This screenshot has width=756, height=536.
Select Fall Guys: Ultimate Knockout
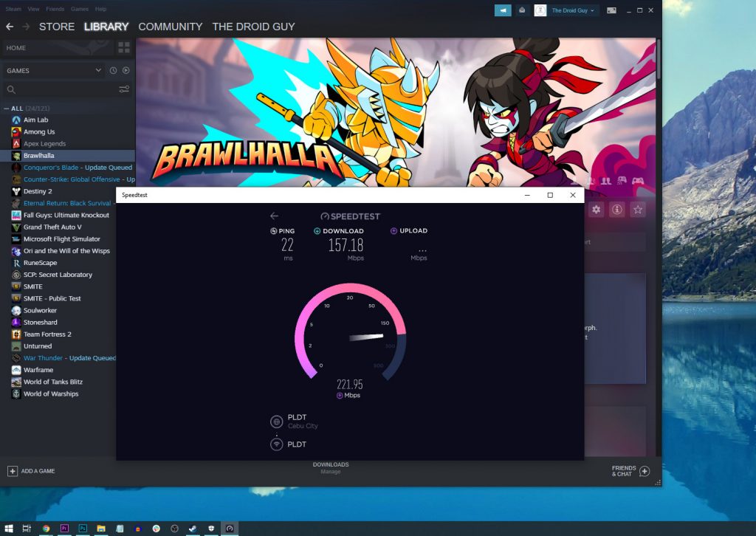coord(58,215)
